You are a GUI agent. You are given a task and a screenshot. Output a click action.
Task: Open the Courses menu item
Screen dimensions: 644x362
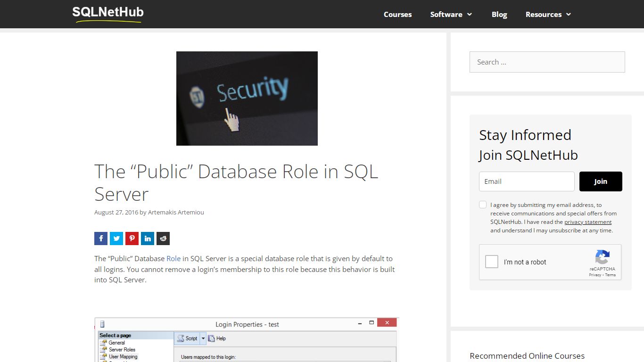(x=397, y=15)
